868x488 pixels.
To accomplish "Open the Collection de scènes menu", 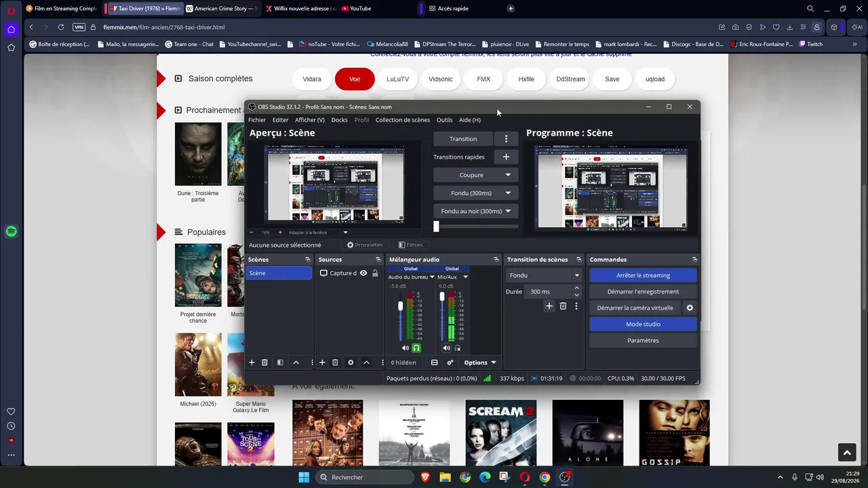I will [x=403, y=120].
